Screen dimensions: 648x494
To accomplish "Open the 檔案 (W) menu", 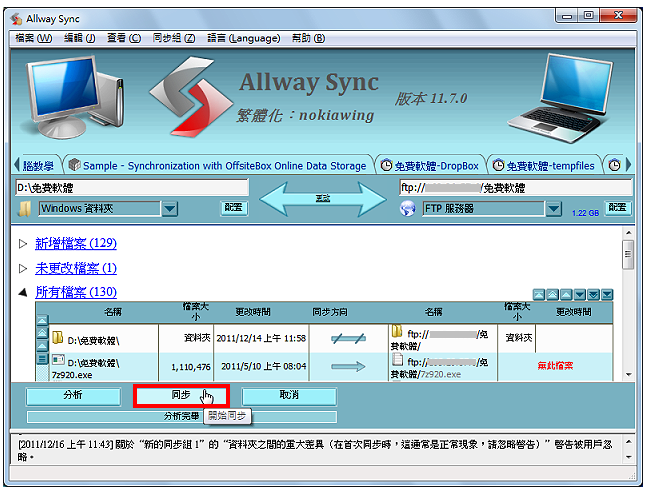I will 33,38.
